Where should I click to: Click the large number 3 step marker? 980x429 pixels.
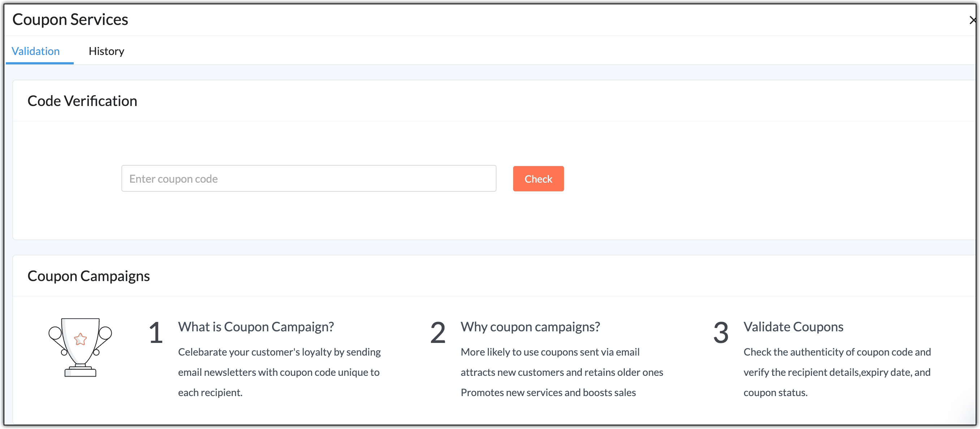(721, 333)
